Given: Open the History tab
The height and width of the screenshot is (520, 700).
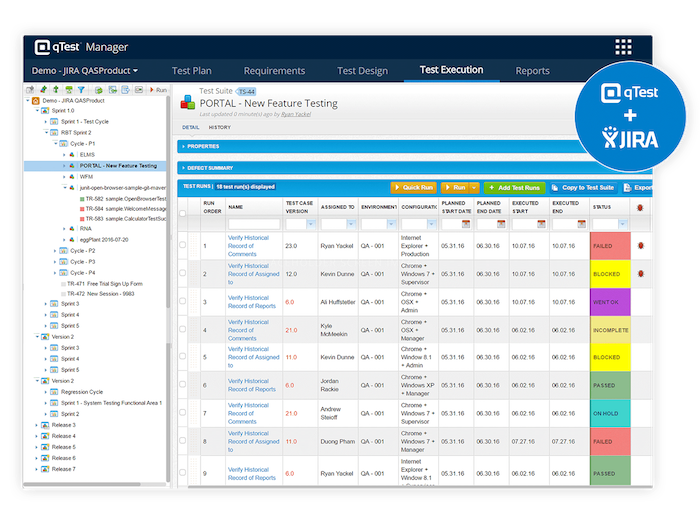Looking at the screenshot, I should click(x=219, y=127).
